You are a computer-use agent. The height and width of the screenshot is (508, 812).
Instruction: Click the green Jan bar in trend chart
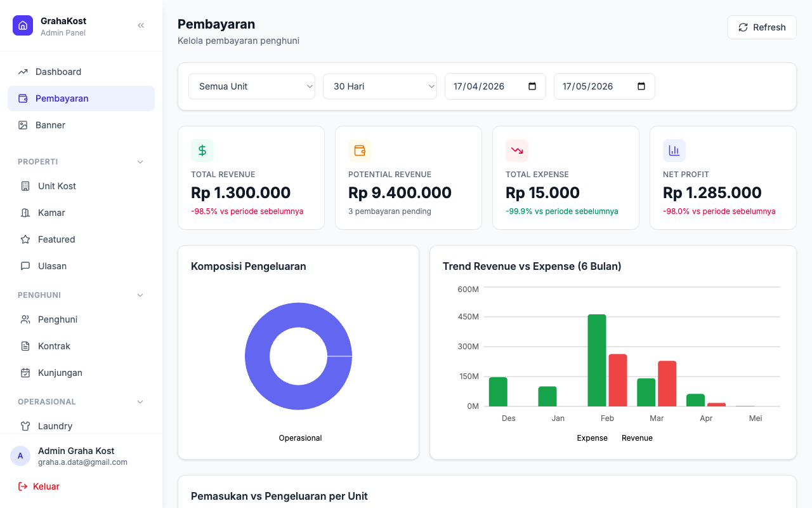point(547,396)
